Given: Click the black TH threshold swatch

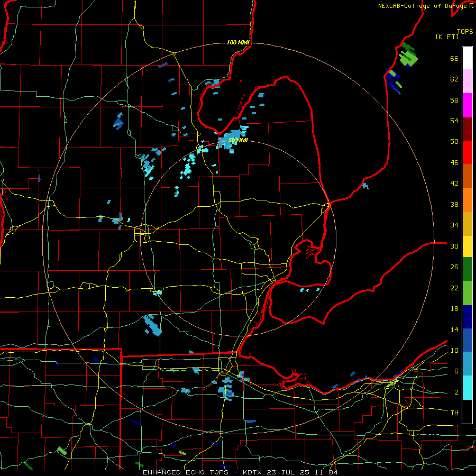Looking at the screenshot, I should point(467,411).
